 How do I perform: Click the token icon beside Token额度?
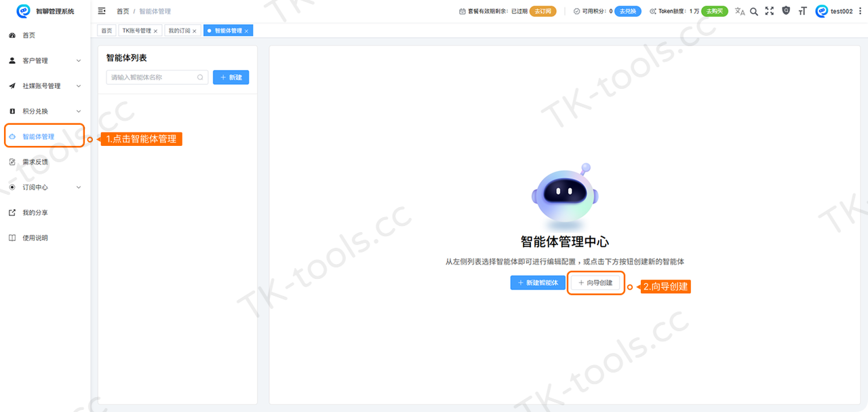pos(652,12)
